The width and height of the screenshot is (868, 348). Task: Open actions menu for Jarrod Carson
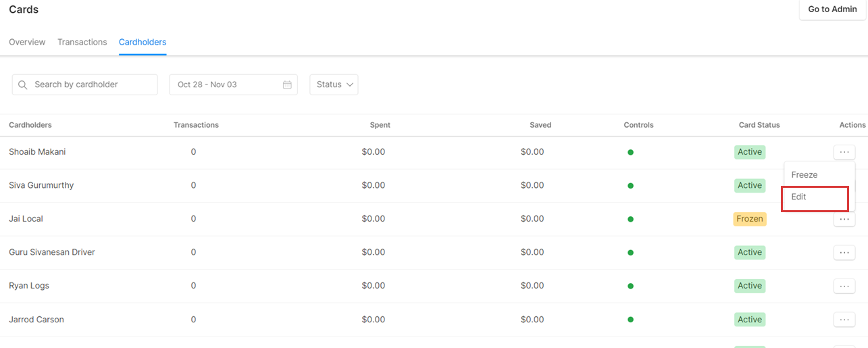pyautogui.click(x=844, y=320)
